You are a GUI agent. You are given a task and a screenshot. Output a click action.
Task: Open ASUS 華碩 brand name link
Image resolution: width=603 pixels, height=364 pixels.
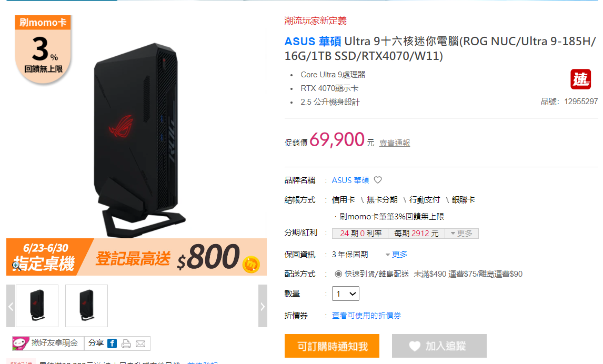350,180
